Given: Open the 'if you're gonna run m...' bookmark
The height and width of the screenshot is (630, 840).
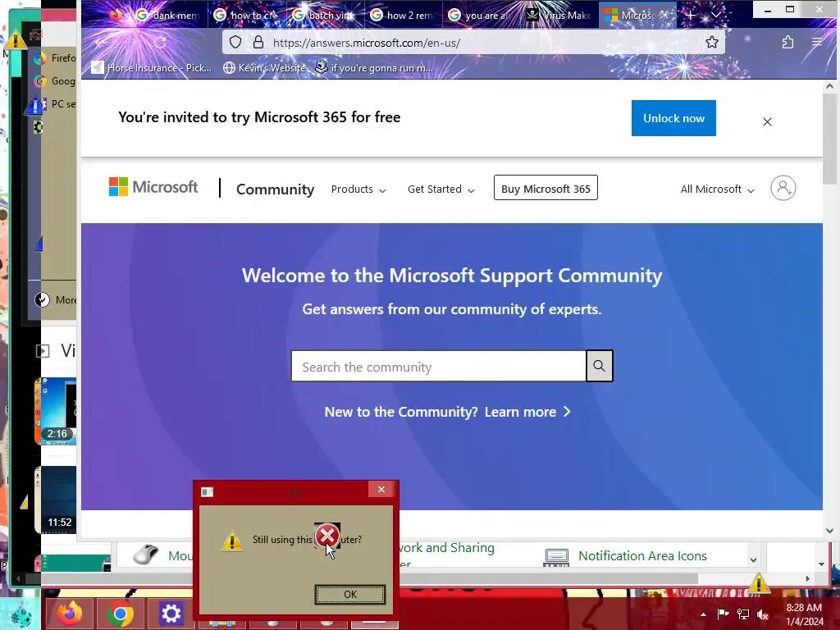Looking at the screenshot, I should [x=374, y=67].
